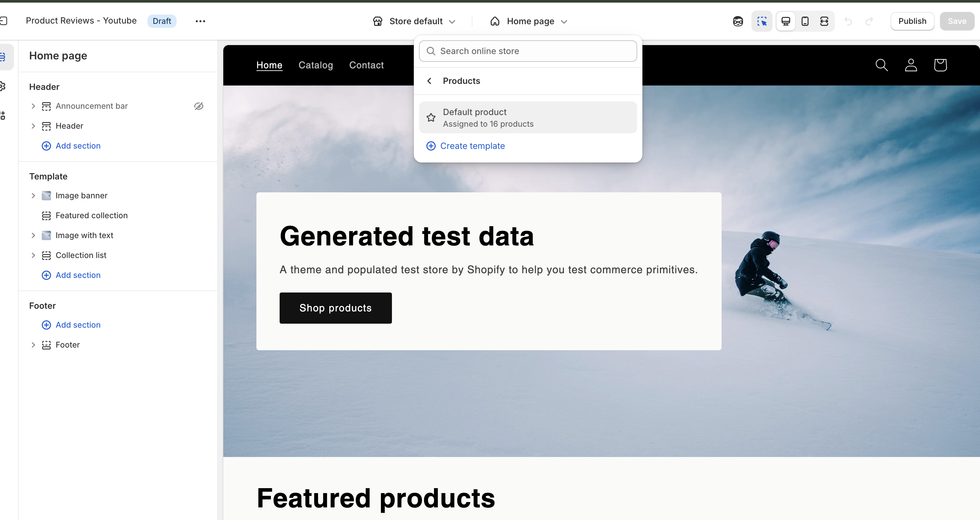Switch to desktop preview icon

point(786,21)
